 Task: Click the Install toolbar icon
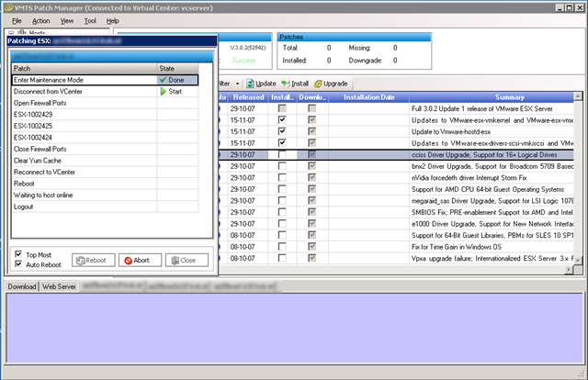(x=283, y=84)
